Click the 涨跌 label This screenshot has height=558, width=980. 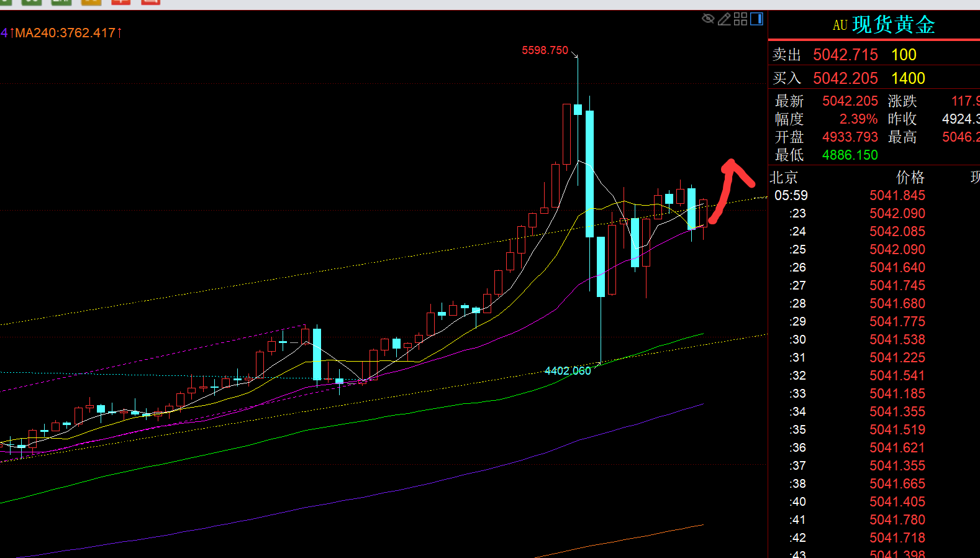tap(902, 101)
